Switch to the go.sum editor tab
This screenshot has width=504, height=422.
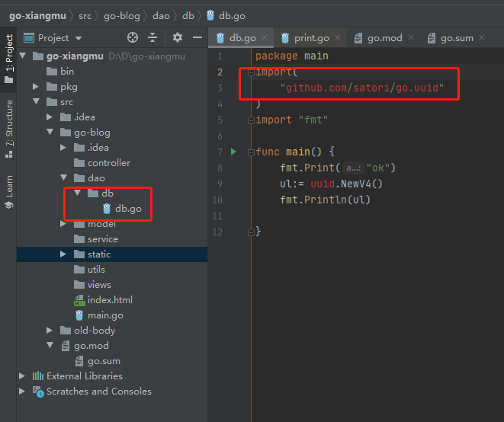[x=457, y=38]
